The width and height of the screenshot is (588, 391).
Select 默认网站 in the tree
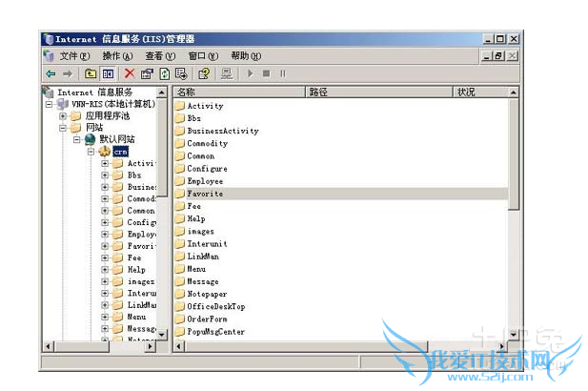117,139
